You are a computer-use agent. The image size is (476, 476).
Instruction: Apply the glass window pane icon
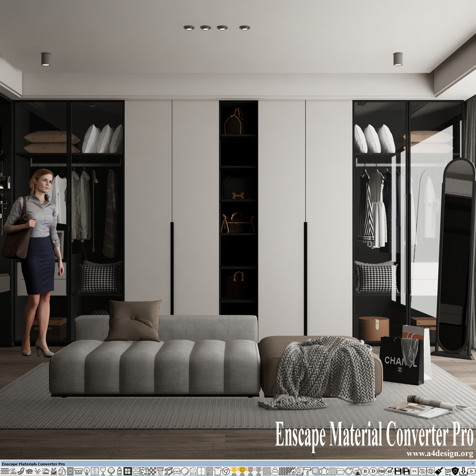95,471
